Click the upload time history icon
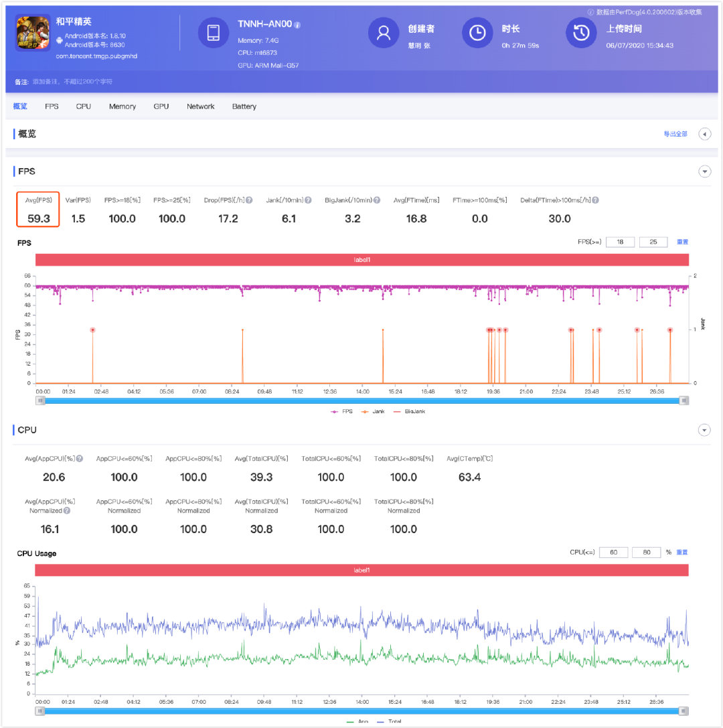 pos(581,33)
